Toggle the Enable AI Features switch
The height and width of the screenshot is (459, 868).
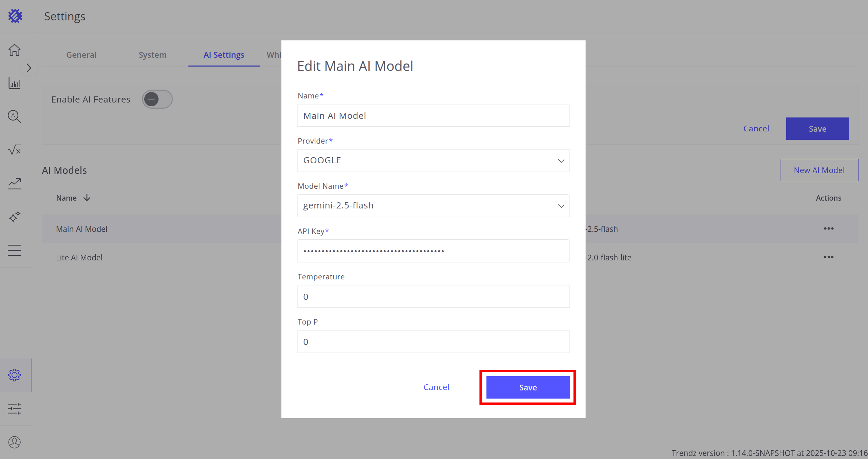coord(157,99)
